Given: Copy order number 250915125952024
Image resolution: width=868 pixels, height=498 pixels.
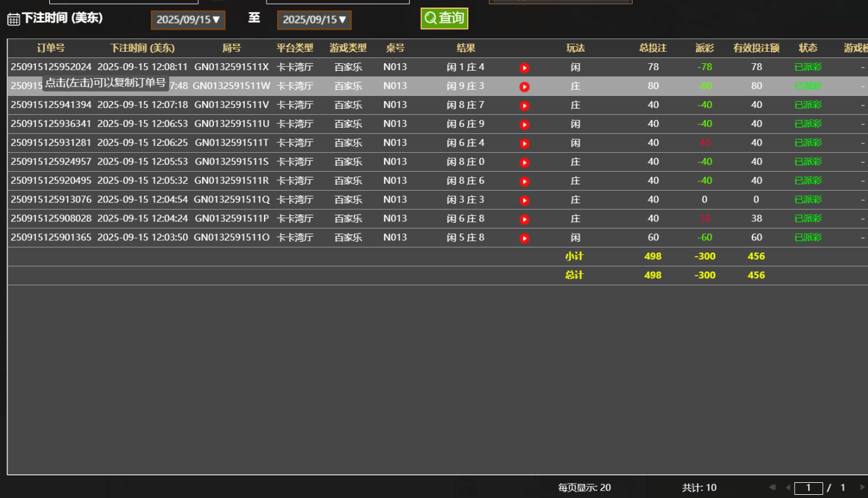Looking at the screenshot, I should click(51, 67).
